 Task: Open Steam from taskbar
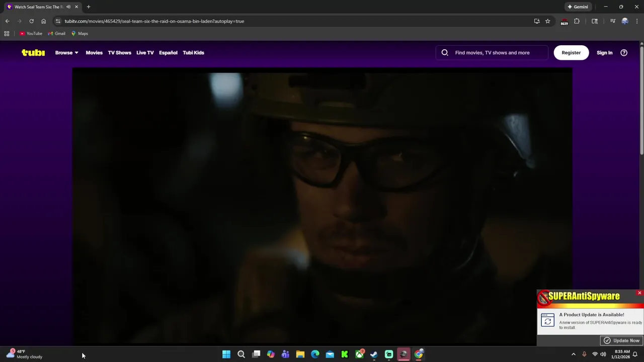374,354
